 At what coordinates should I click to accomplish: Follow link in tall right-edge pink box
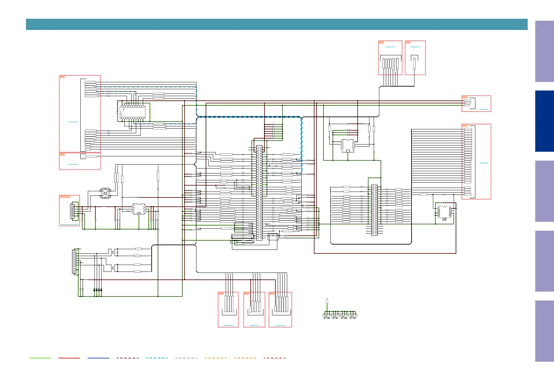pyautogui.click(x=484, y=163)
